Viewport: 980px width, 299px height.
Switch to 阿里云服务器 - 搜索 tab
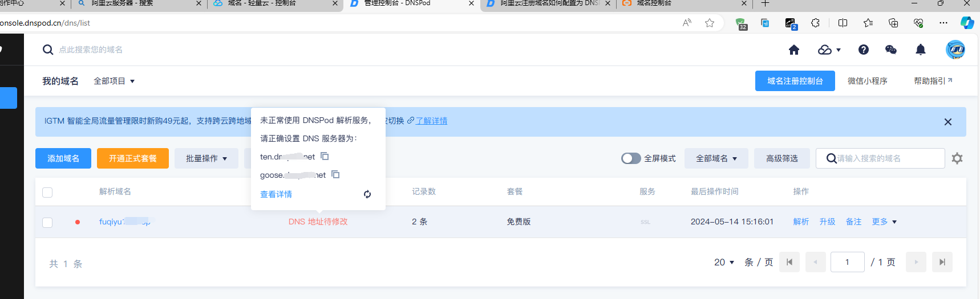point(138,3)
